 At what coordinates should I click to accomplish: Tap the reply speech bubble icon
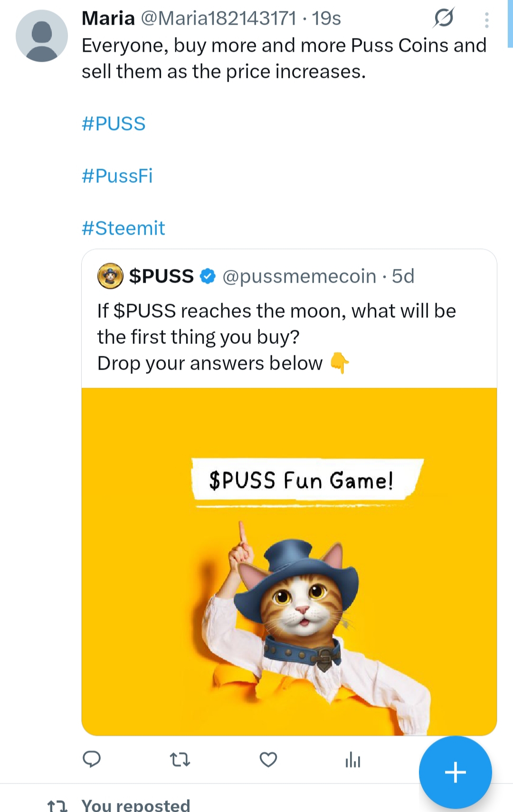tap(92, 759)
